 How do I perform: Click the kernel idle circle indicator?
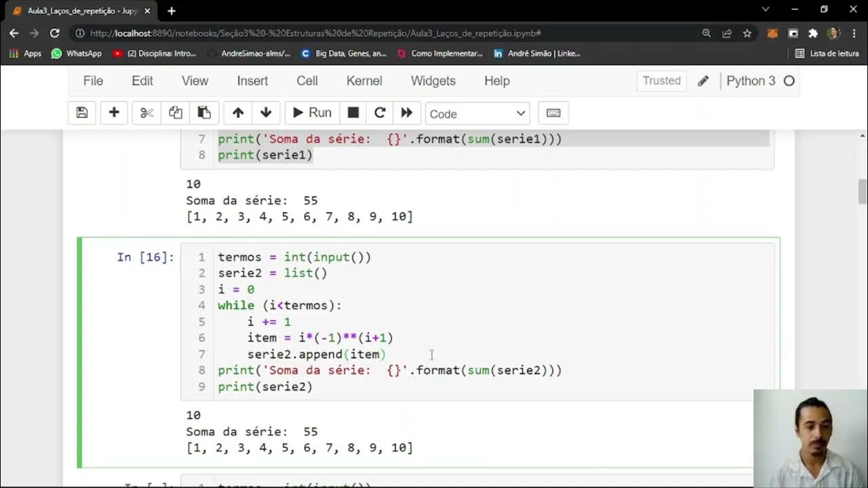pos(789,81)
